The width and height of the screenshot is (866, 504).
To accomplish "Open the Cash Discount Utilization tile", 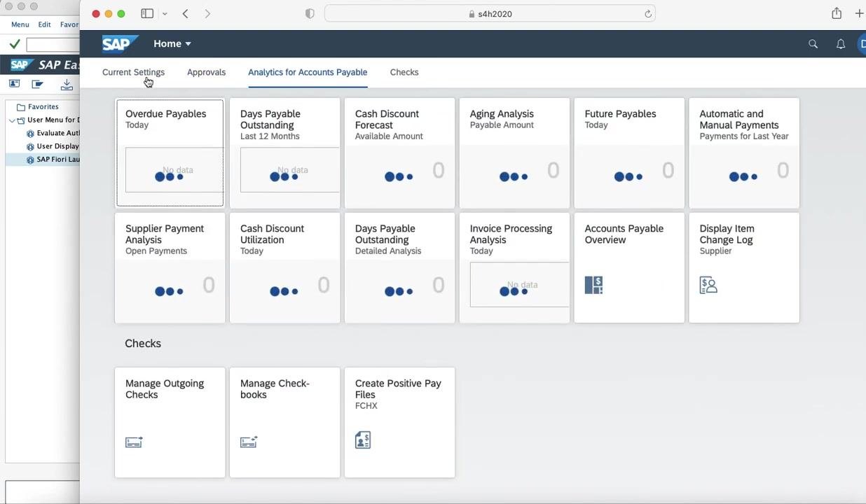I will (x=284, y=267).
